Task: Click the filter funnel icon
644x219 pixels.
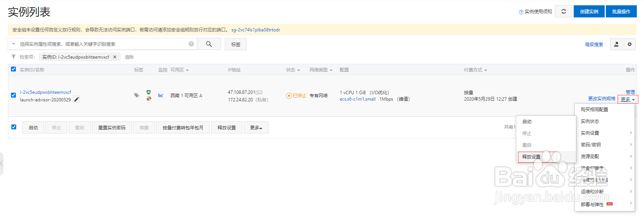Action: click(14, 57)
